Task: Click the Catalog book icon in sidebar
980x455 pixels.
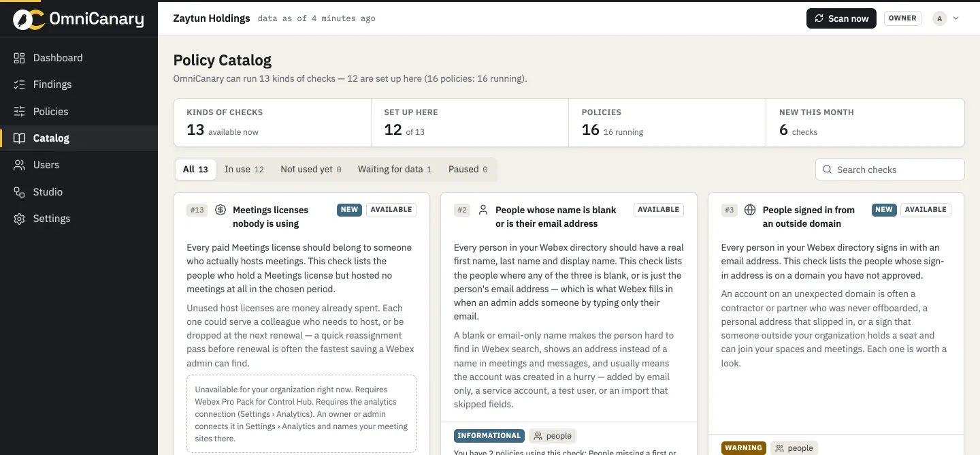Action: [x=19, y=138]
